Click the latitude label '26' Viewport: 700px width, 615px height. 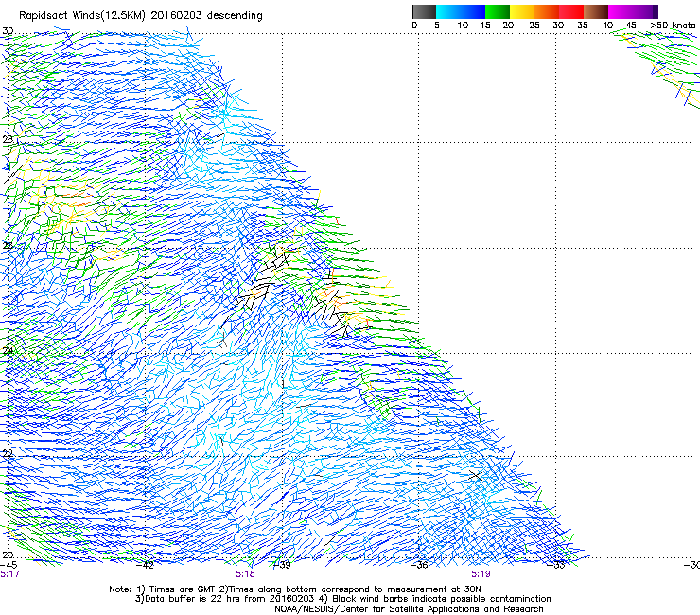click(8, 245)
